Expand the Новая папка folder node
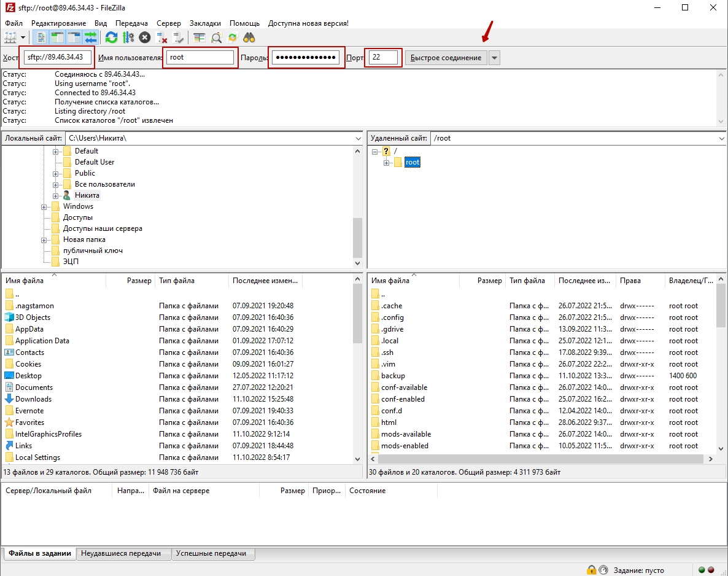This screenshot has height=576, width=728. 44,240
